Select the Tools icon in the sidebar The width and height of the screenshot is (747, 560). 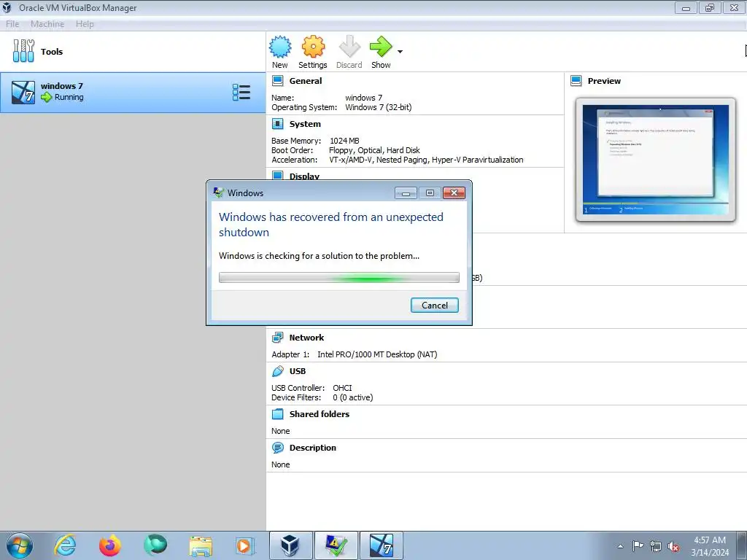point(23,51)
